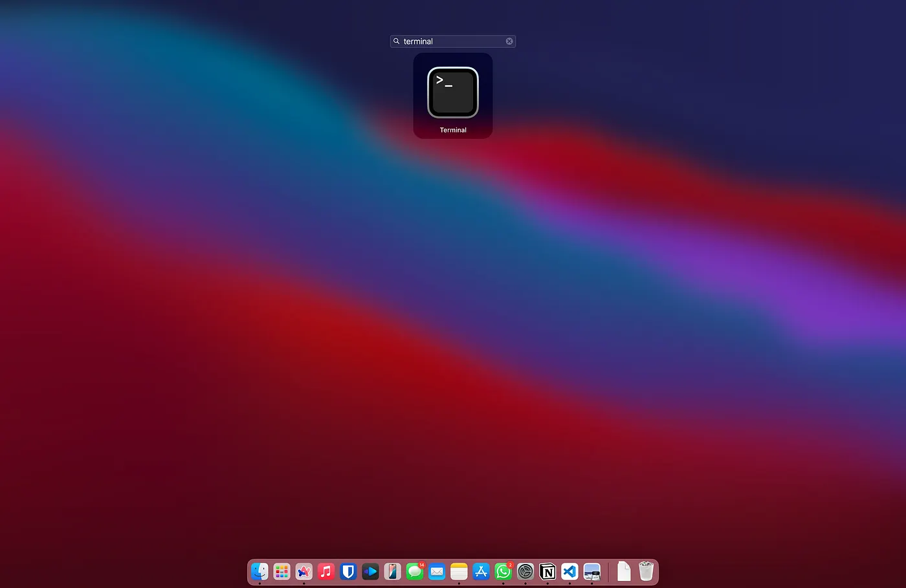Open Messages from the Dock
The width and height of the screenshot is (906, 588).
415,571
